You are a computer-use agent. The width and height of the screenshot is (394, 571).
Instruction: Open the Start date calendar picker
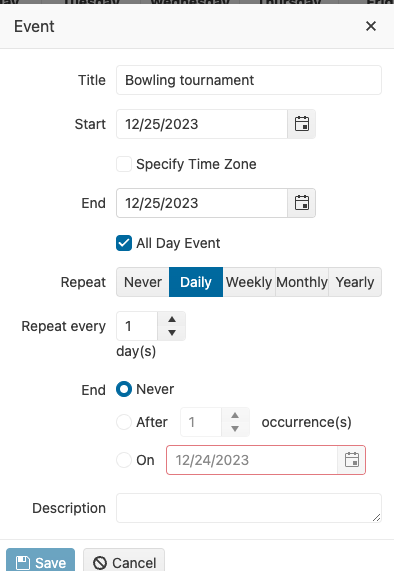(302, 124)
